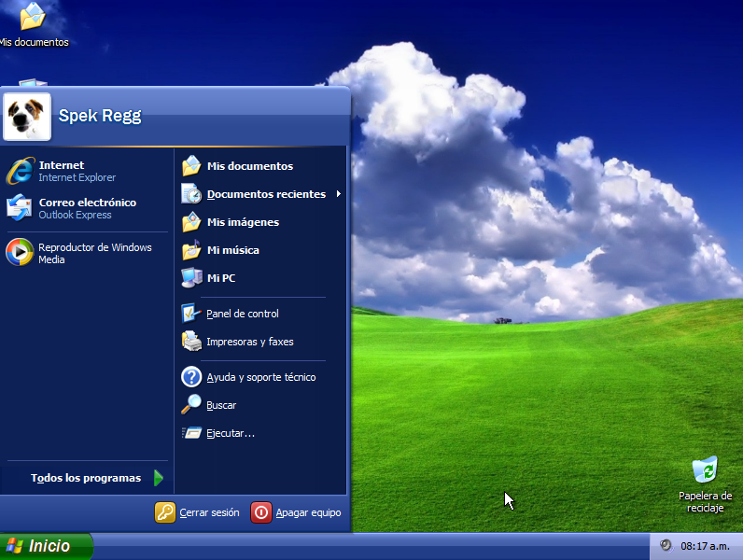743x560 pixels.
Task: Choose Buscar menu entry text
Action: pos(221,406)
